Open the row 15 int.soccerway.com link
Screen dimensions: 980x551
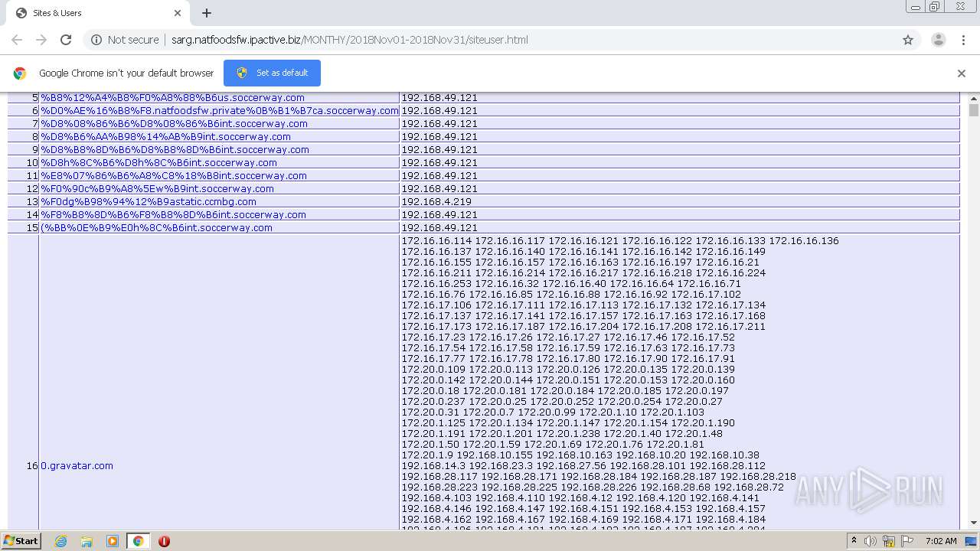pos(156,227)
